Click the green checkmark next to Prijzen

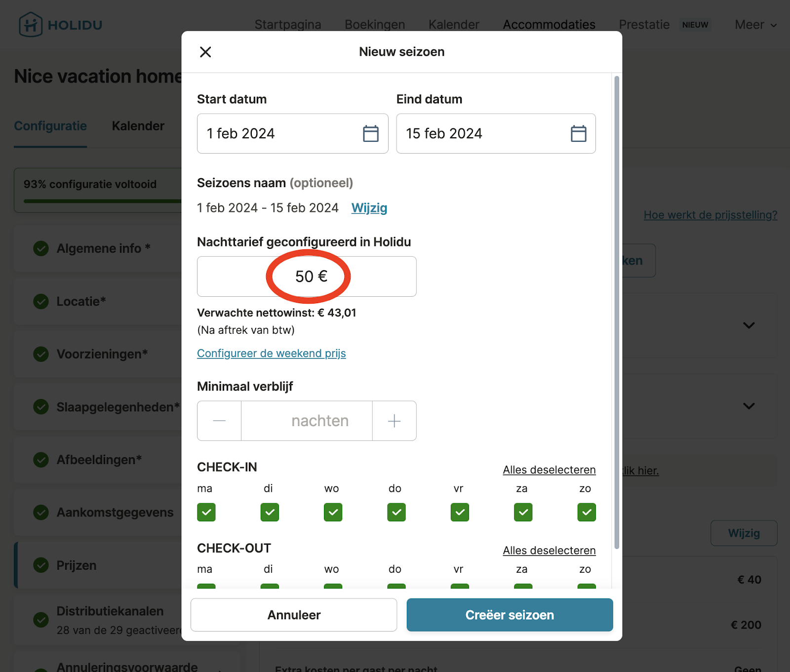[x=41, y=565]
